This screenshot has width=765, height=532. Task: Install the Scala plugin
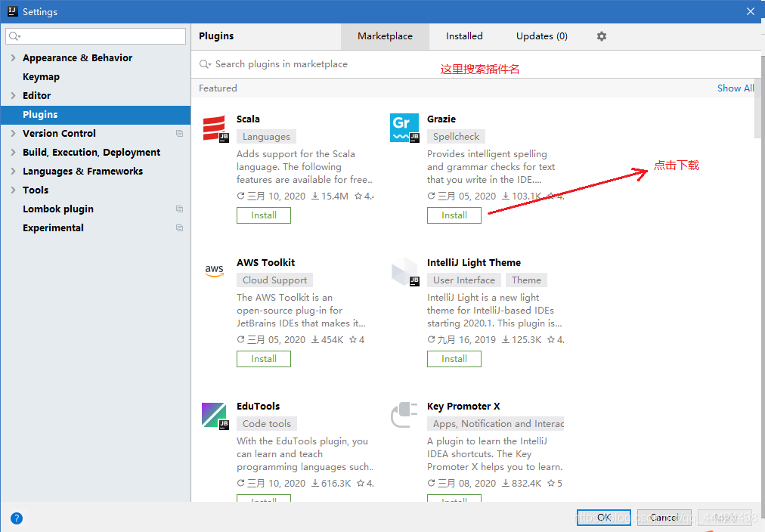click(x=264, y=215)
